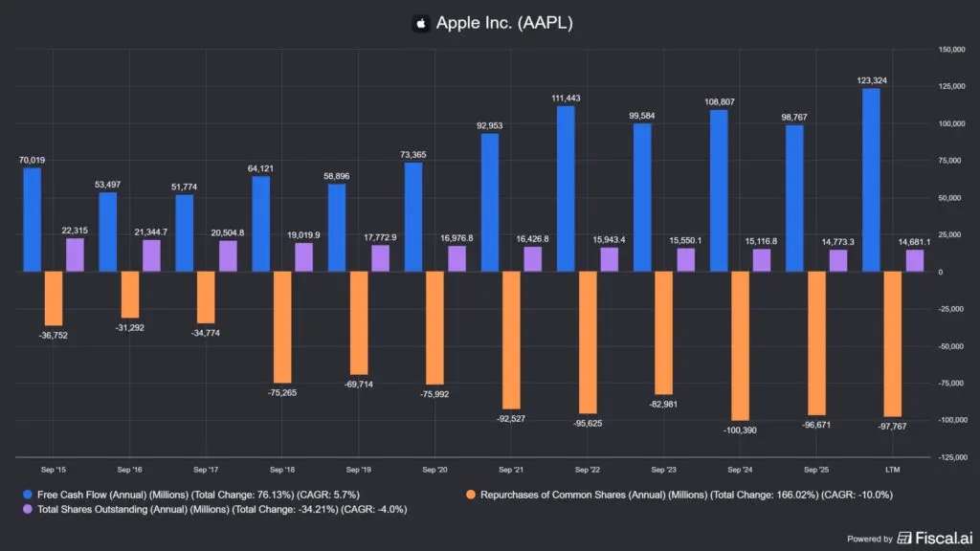Screen dimensions: 980x551
Task: Click the 123,324 LTM free cash flow bar
Action: (x=871, y=180)
